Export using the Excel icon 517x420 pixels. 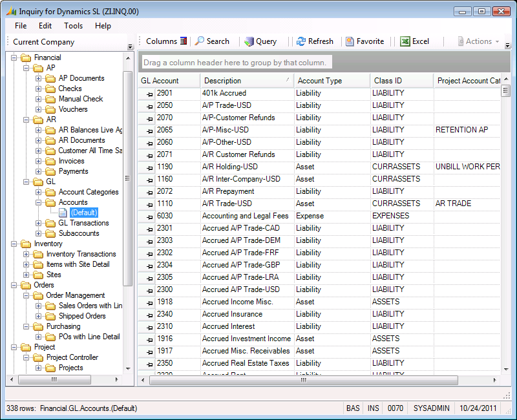coord(405,41)
